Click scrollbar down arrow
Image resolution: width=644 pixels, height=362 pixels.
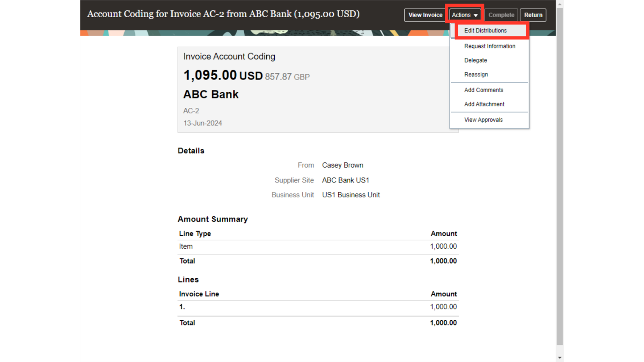click(559, 358)
